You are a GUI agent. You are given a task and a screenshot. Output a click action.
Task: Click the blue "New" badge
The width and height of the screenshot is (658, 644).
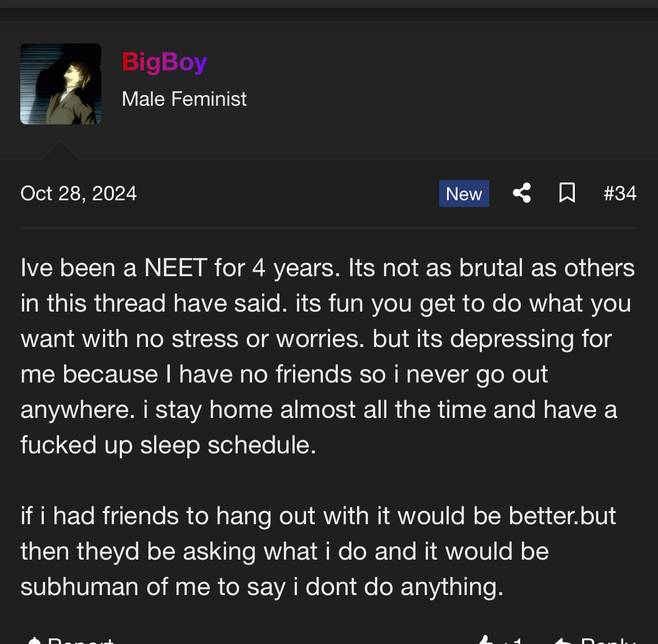pyautogui.click(x=464, y=193)
